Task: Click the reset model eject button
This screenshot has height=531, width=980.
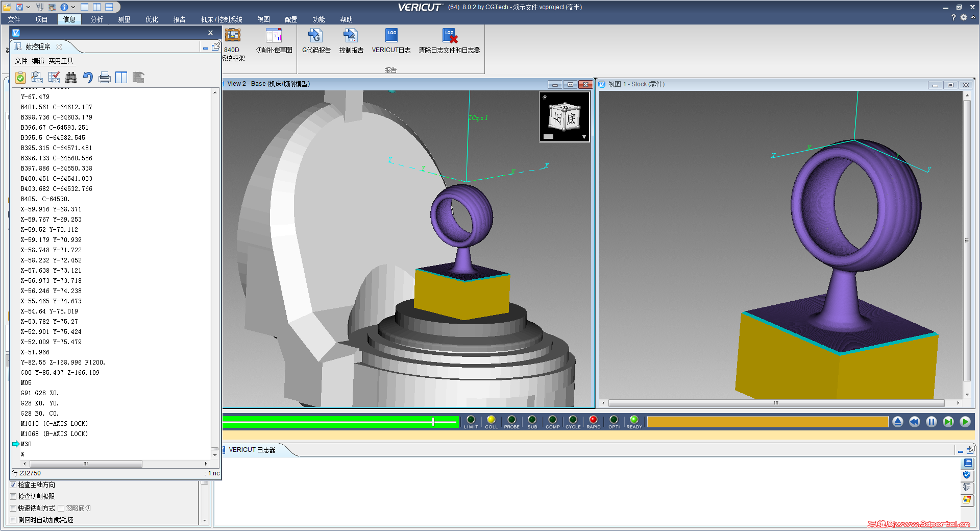Action: (x=898, y=422)
